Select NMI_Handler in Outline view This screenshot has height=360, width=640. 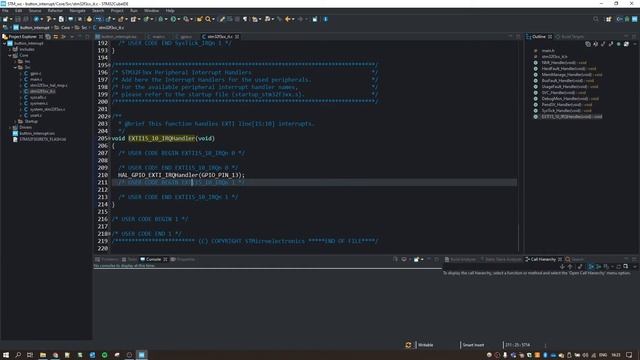564,62
